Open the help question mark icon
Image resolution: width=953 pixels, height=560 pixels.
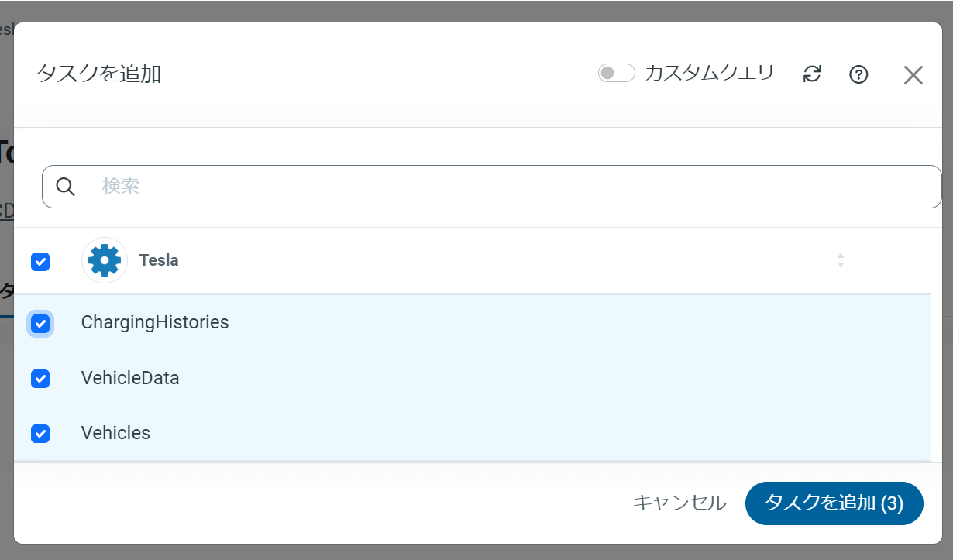tap(858, 74)
